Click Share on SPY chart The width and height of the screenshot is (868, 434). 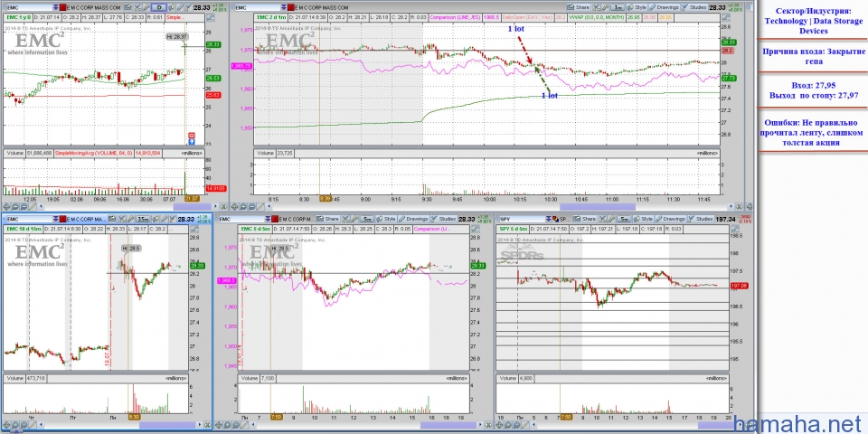tap(585, 219)
